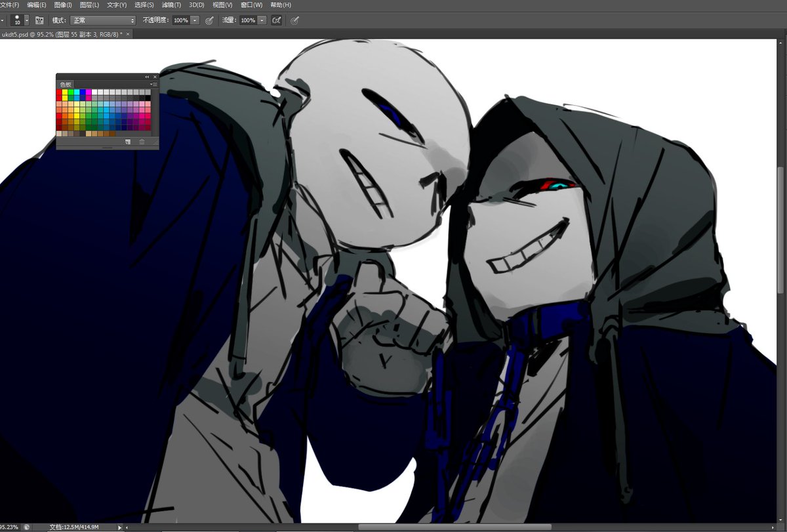
Task: Enable airbrush mode icon after 流量
Action: (277, 20)
